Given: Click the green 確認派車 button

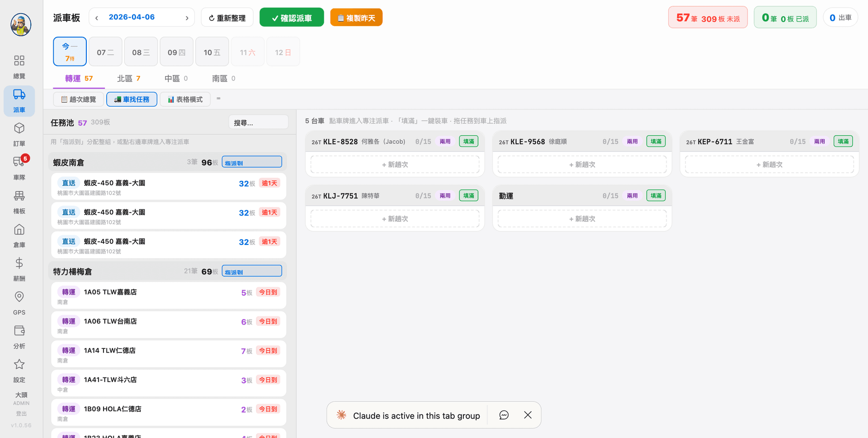Looking at the screenshot, I should pos(292,18).
